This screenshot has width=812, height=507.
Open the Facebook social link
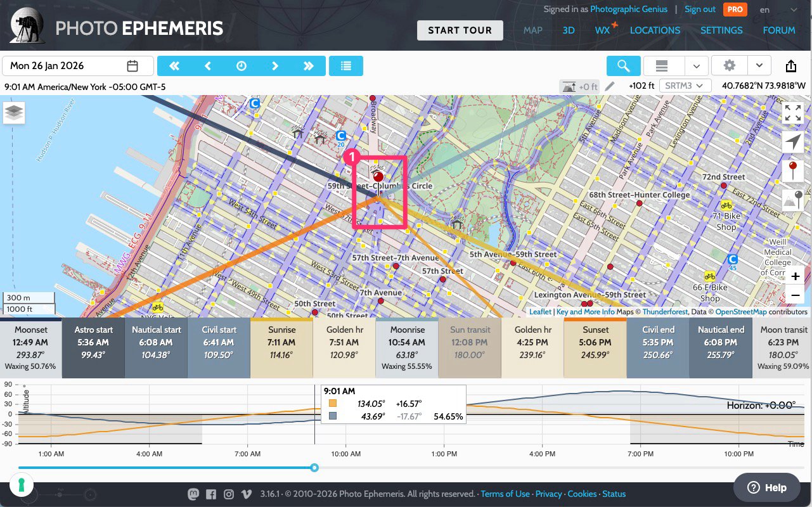click(211, 494)
